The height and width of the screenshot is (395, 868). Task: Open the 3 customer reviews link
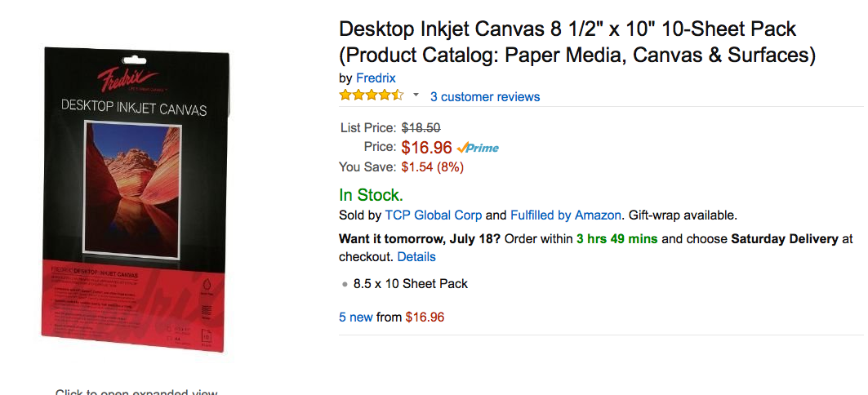[485, 96]
